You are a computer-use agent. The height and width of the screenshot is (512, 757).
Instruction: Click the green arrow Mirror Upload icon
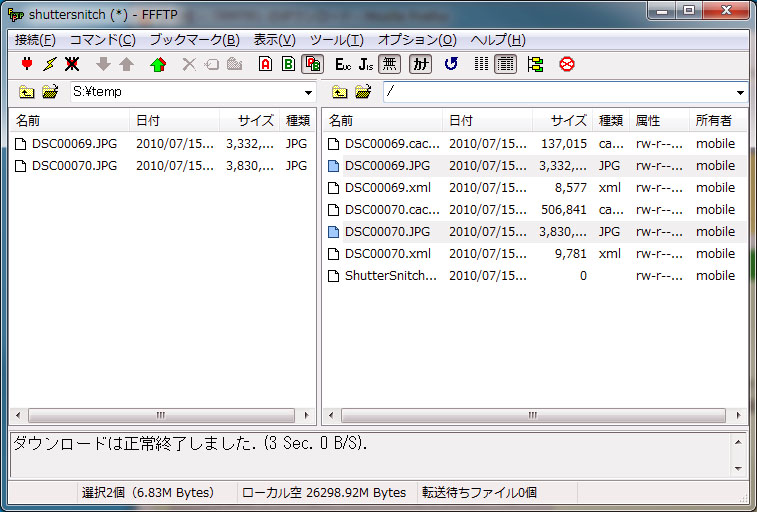[158, 64]
